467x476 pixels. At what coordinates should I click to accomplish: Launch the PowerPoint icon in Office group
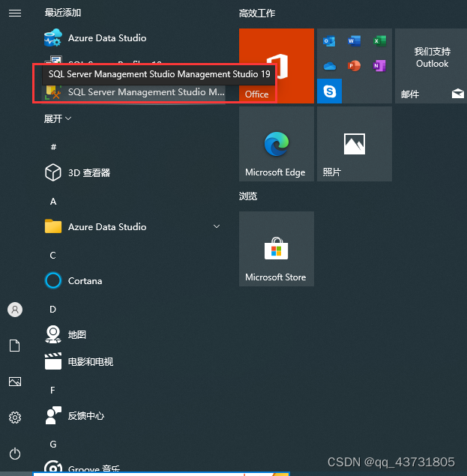354,65
